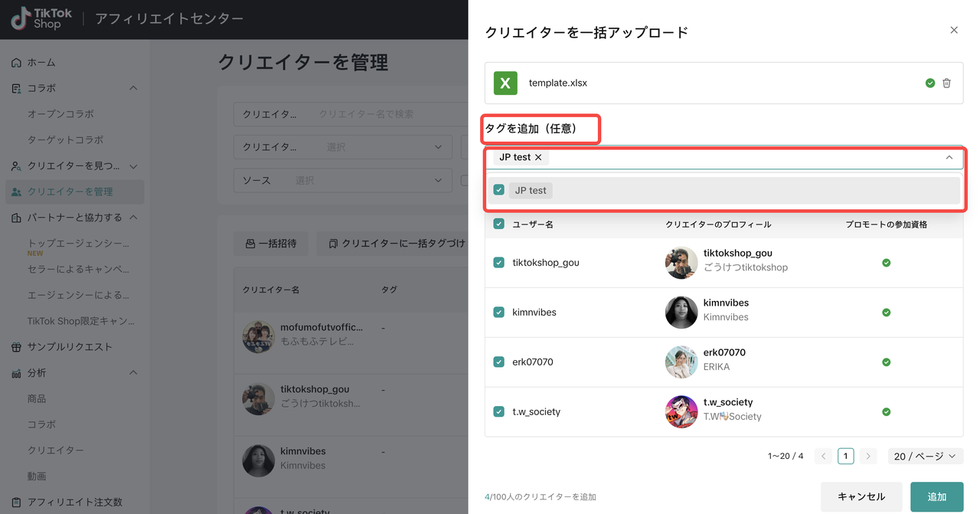The height and width of the screenshot is (514, 980).
Task: Click eligibility check icon for tiktokshop_gou
Action: (886, 263)
